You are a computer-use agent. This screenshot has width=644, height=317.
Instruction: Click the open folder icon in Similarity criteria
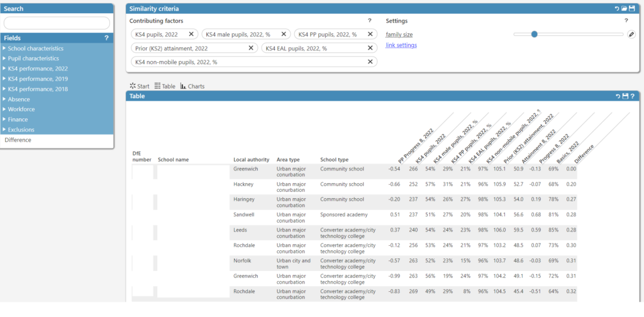625,9
